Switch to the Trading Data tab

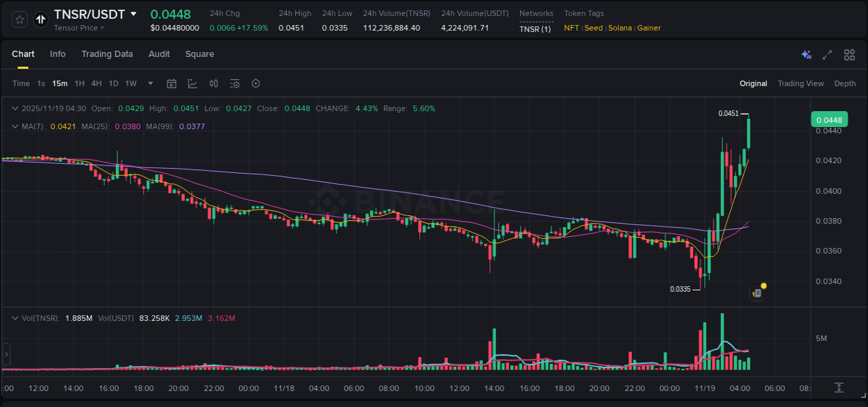click(107, 54)
